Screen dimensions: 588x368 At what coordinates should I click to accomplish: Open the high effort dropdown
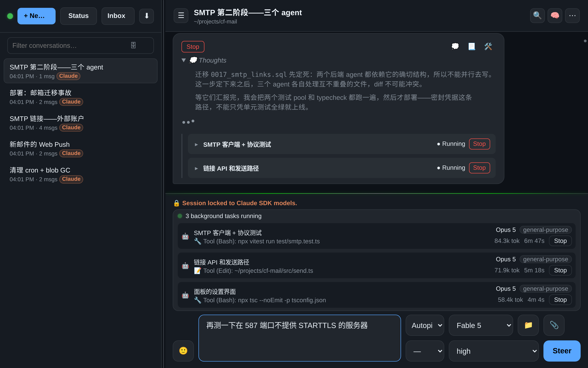pos(494,351)
